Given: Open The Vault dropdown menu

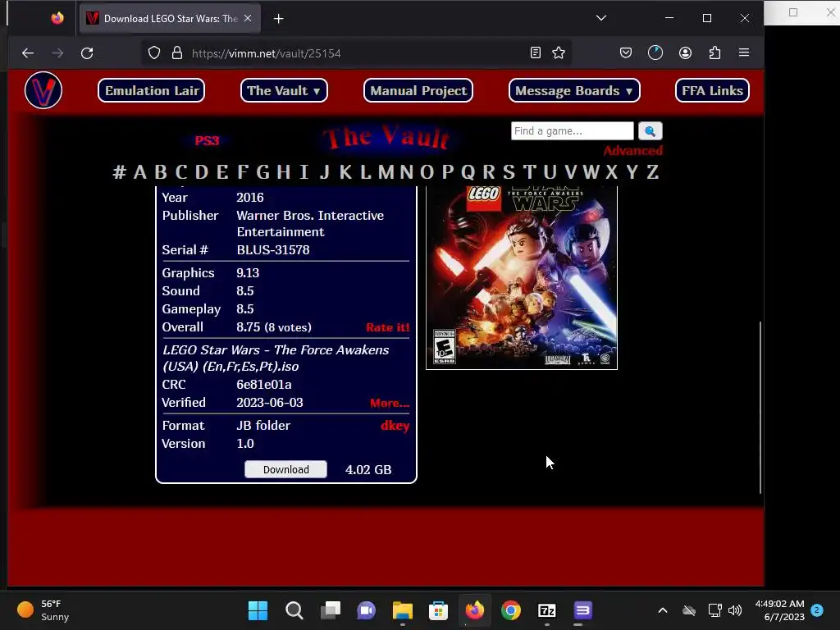Looking at the screenshot, I should (284, 90).
